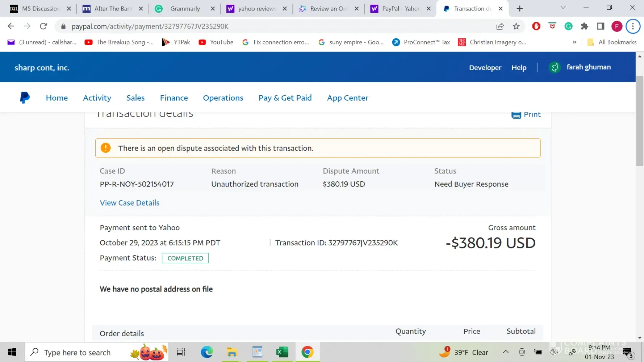Viewport: 644px width, 362px height.
Task: Open the Chrome profile avatar F
Action: tap(617, 26)
